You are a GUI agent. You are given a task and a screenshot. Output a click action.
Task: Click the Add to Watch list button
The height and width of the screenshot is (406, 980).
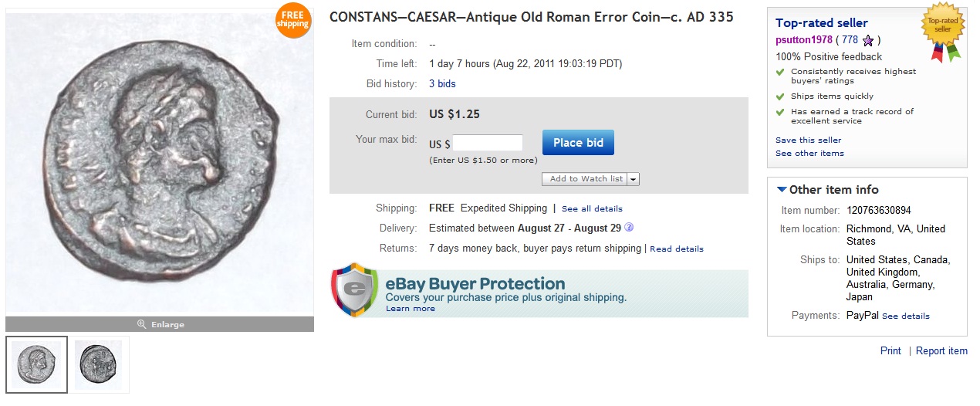pyautogui.click(x=586, y=179)
